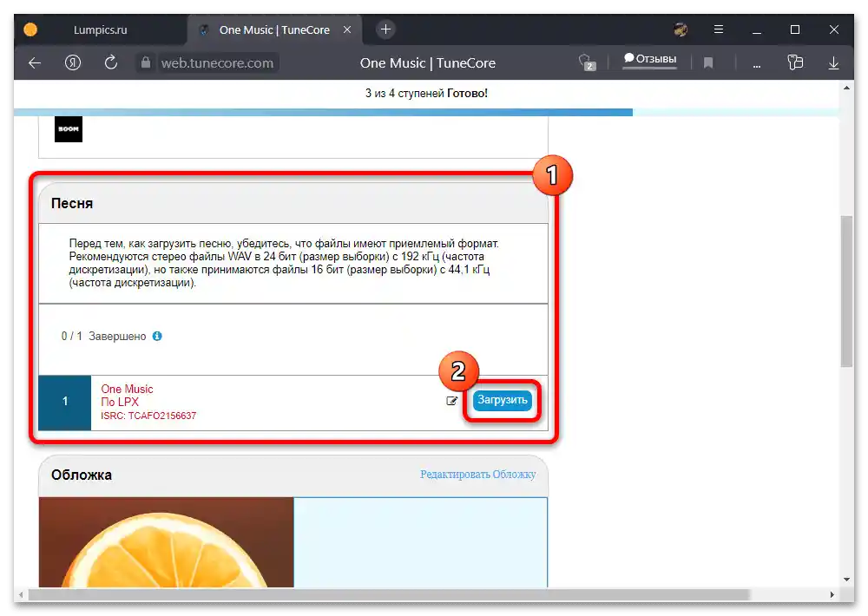Open a new browser tab
868x616 pixels.
[x=386, y=29]
